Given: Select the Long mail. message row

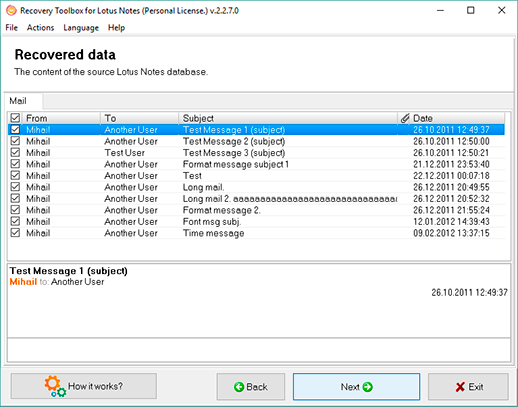Looking at the screenshot, I should [x=256, y=187].
